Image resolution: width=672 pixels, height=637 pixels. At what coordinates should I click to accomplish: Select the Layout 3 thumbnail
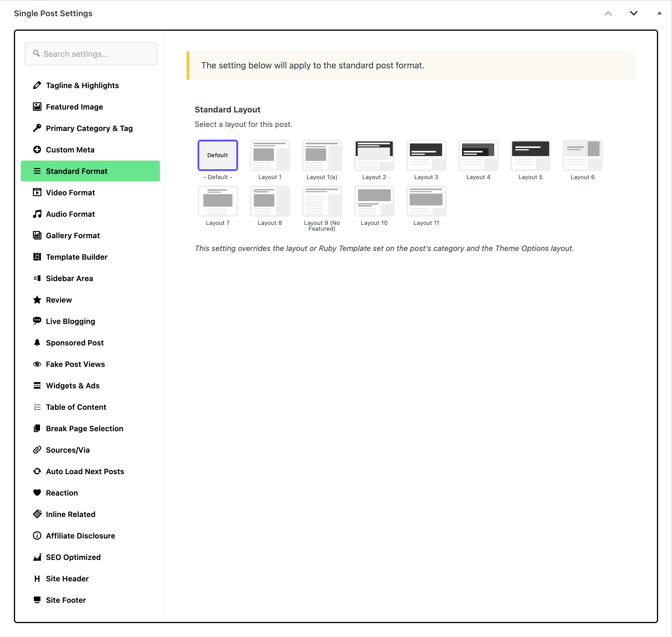tap(426, 155)
